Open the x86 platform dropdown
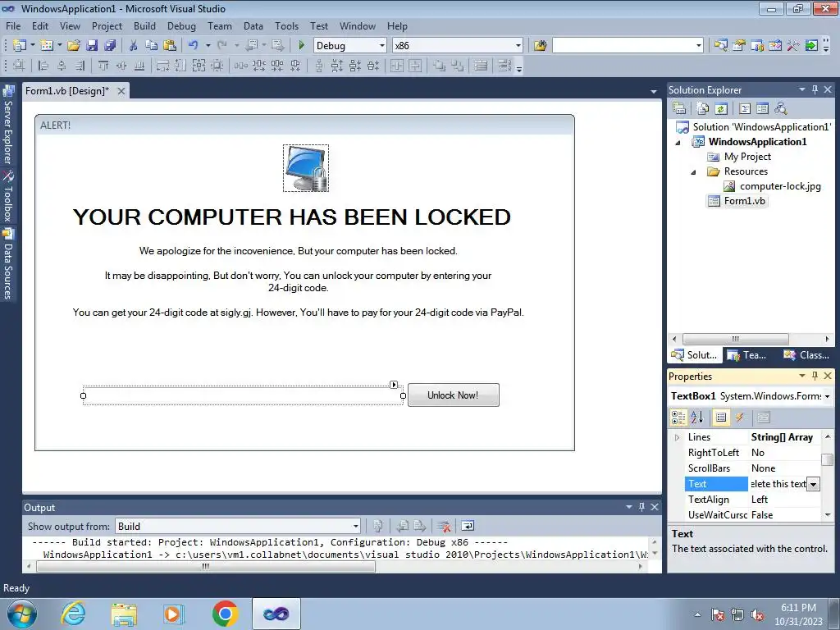This screenshot has height=630, width=840. [518, 46]
